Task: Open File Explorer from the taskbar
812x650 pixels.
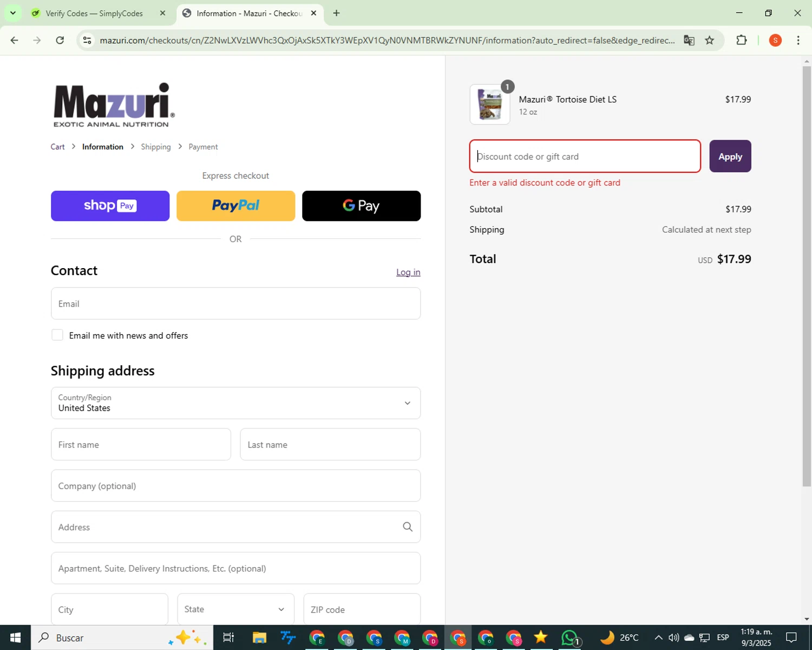Action: click(x=259, y=638)
